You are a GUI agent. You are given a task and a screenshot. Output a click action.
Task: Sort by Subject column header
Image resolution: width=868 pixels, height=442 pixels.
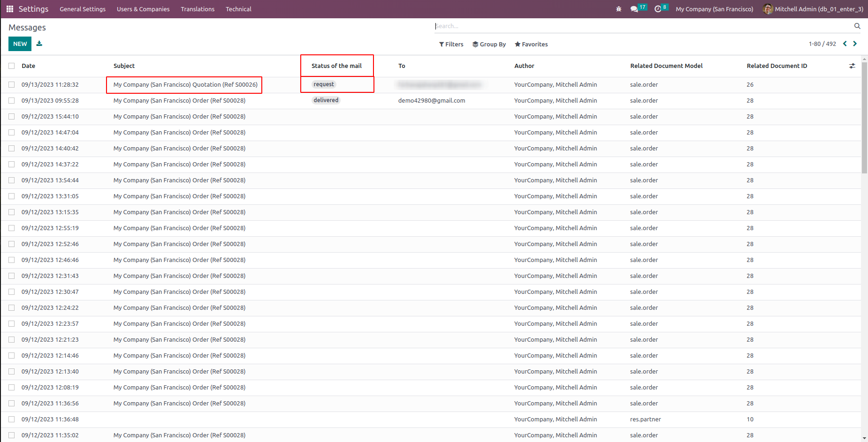tap(124, 66)
